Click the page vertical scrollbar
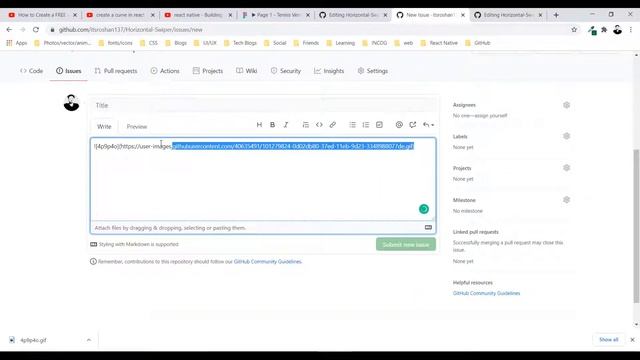This screenshot has height=360, width=640. (x=636, y=227)
